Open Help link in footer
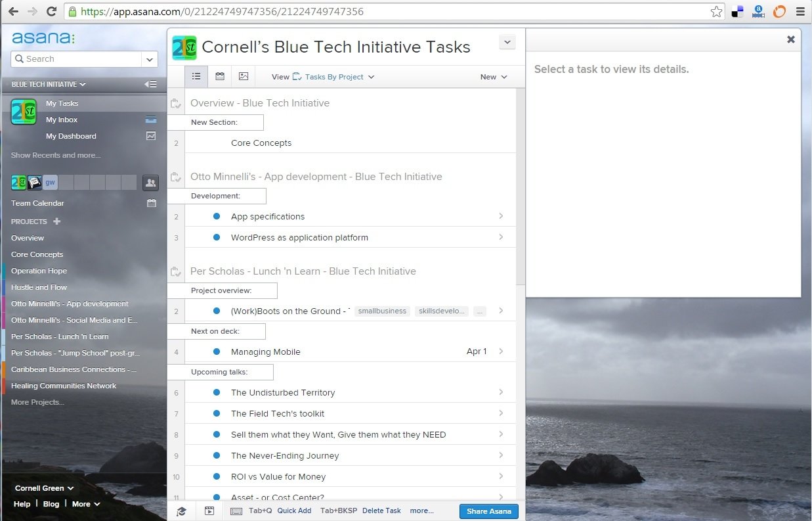Image resolution: width=812 pixels, height=521 pixels. click(x=22, y=504)
